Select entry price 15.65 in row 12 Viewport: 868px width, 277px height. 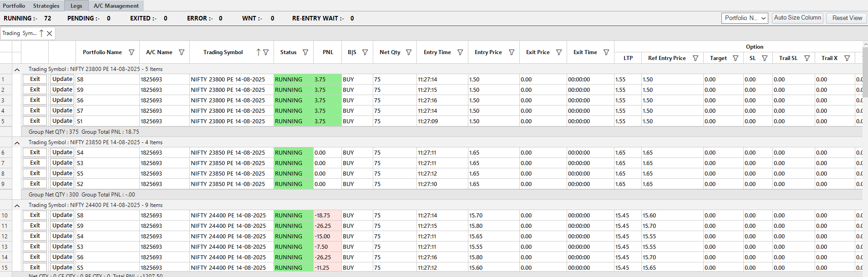coord(494,237)
